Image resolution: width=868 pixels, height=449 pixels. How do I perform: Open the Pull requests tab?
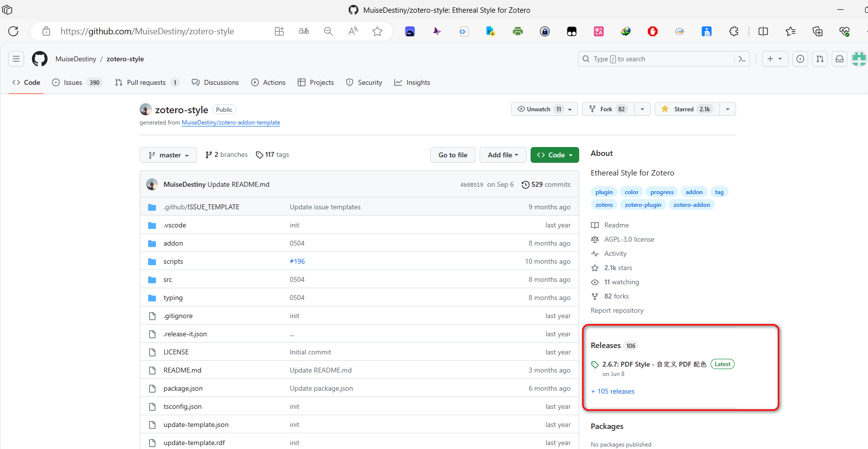(x=147, y=82)
